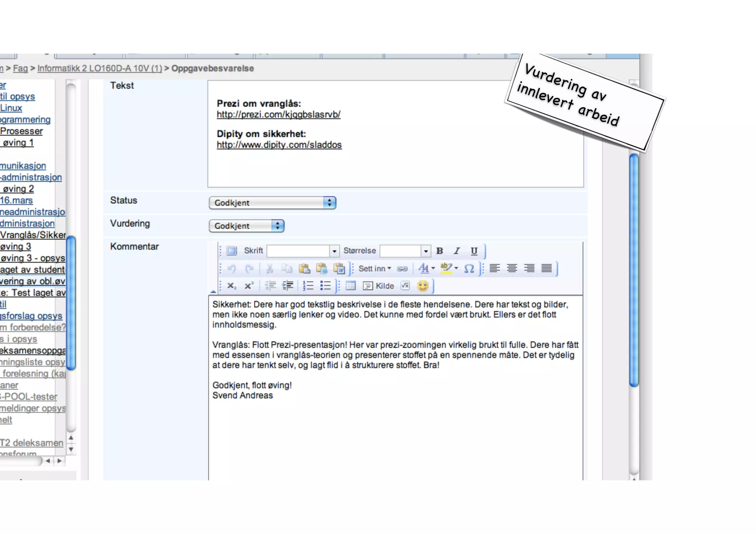The width and height of the screenshot is (756, 534).
Task: Insert a math formula with square-root icon
Action: pyautogui.click(x=405, y=286)
